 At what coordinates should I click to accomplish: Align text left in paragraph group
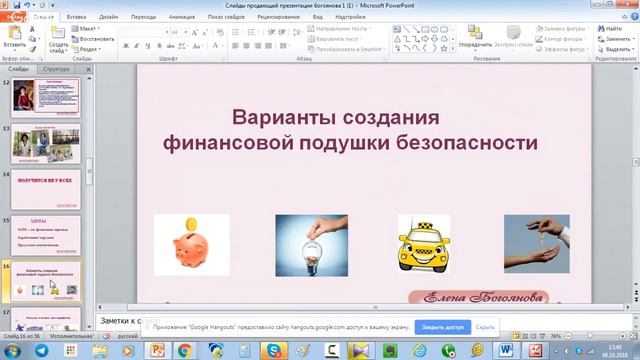pyautogui.click(x=236, y=46)
